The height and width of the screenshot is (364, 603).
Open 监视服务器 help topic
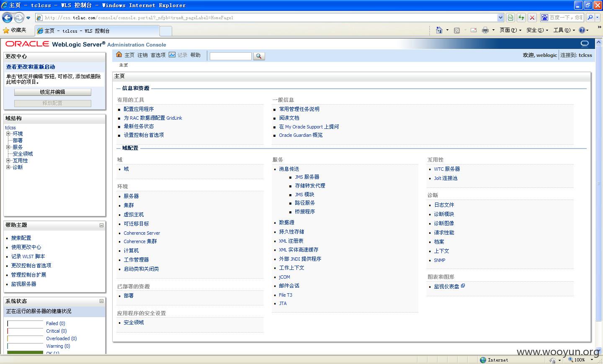tap(23, 284)
